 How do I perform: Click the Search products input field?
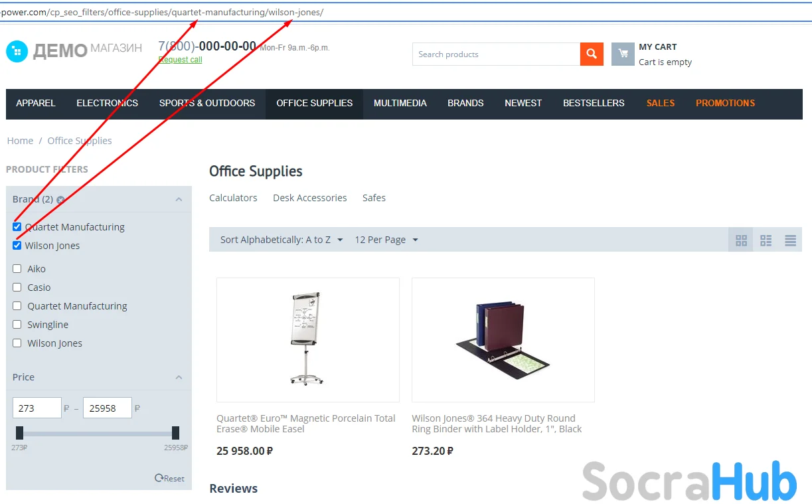point(496,54)
